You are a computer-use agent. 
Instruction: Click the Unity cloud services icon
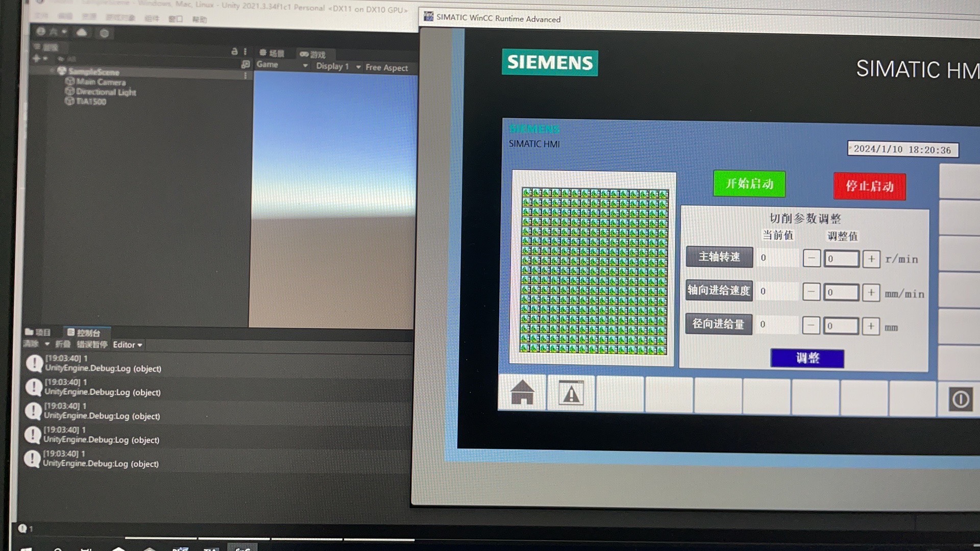[82, 33]
